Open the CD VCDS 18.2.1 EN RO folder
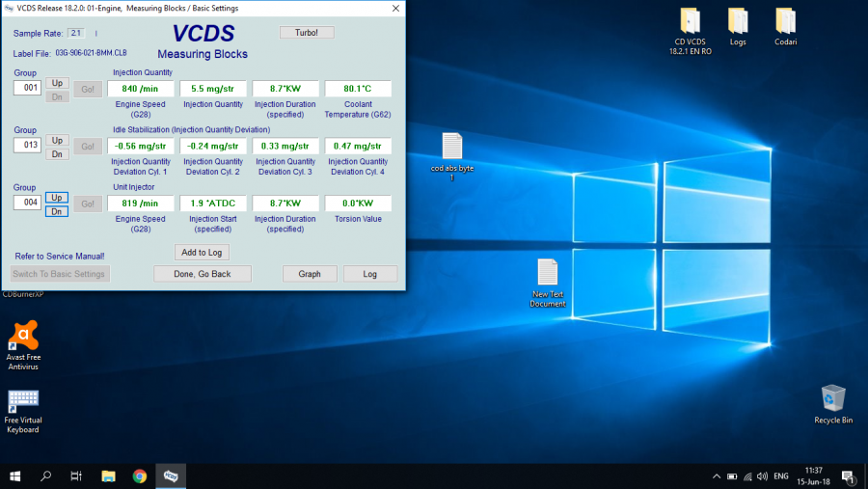Screen dimensions: 868x489 coord(690,22)
